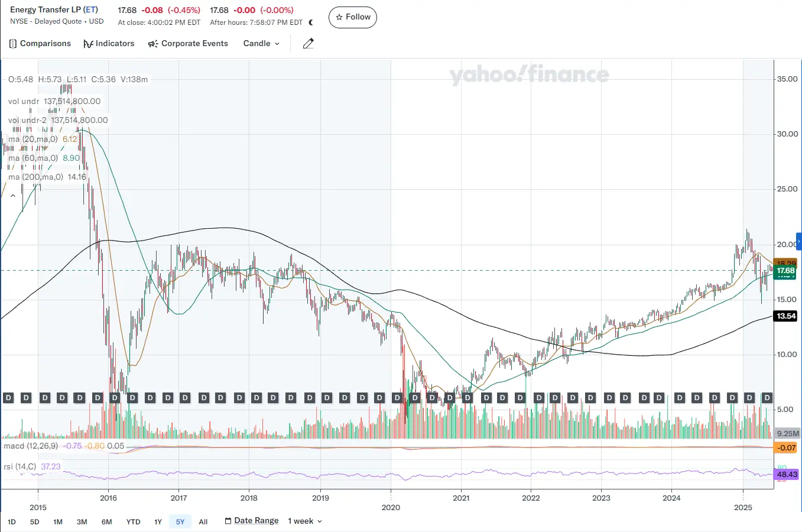This screenshot has height=532, width=802.
Task: Select the vol undr-2 indicator label
Action: (x=27, y=120)
